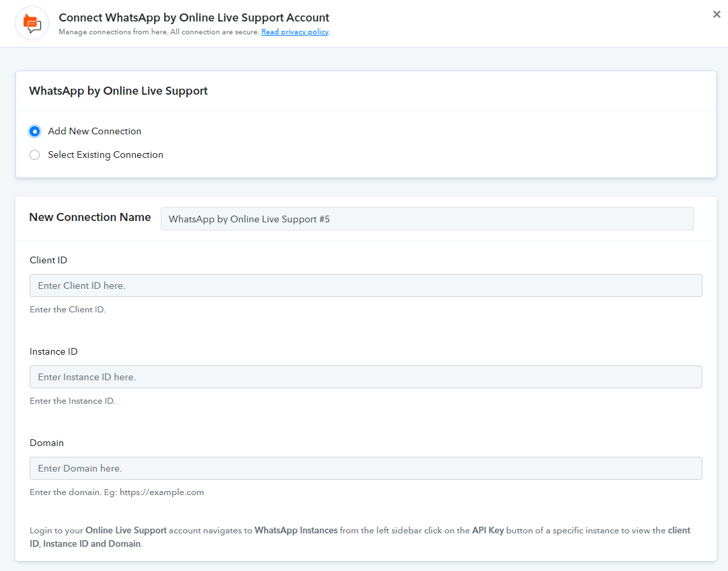728x571 pixels.
Task: Click the Online Live Support app logo icon
Action: 32,24
